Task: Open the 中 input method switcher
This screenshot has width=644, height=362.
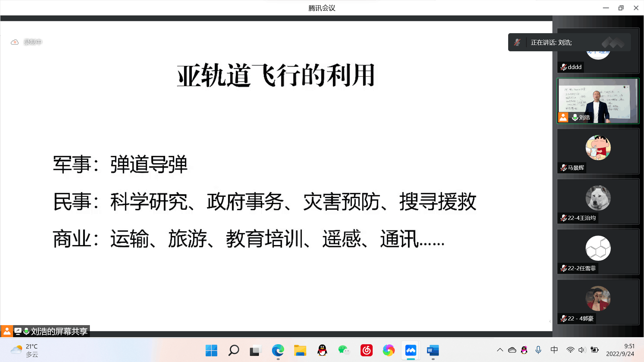Action: [554, 350]
